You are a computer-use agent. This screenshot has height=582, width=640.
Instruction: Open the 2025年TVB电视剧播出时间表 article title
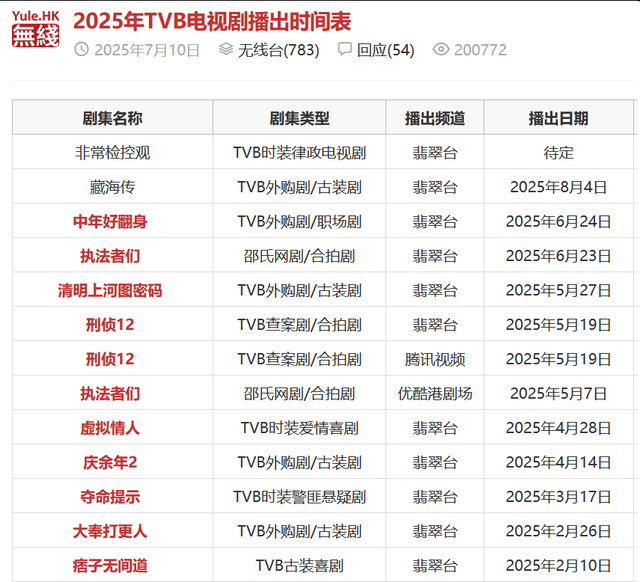212,21
